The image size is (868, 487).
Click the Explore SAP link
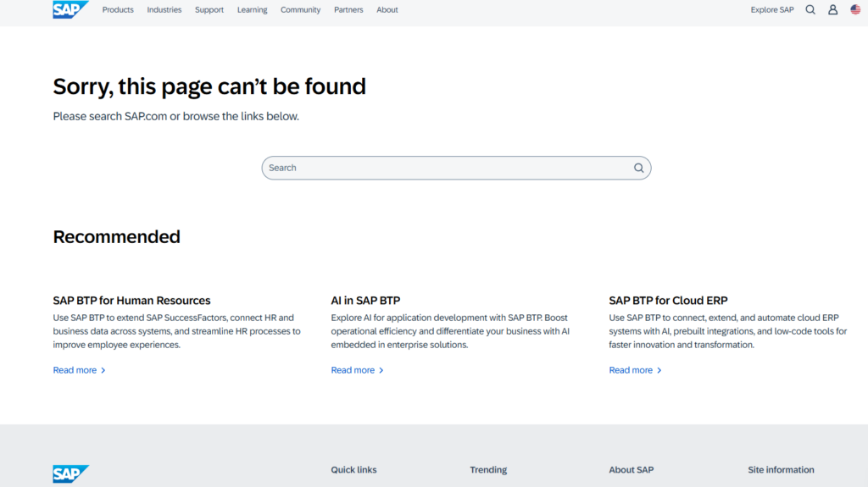pos(772,10)
